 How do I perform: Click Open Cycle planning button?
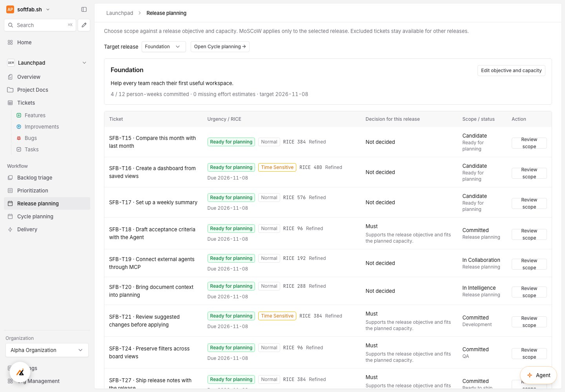220,47
